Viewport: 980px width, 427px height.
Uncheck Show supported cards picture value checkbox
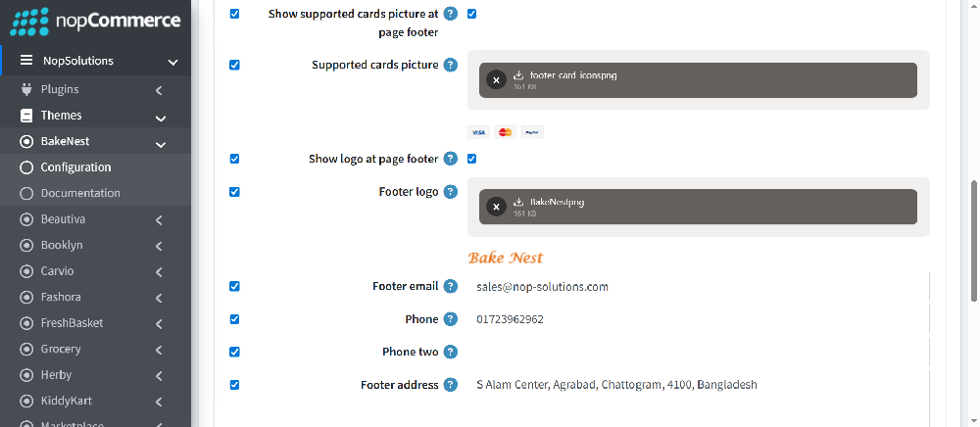pos(472,14)
